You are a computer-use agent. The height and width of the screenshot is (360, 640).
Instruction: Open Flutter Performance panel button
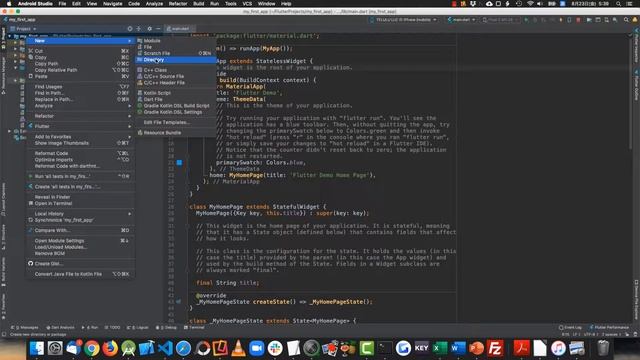click(x=609, y=328)
